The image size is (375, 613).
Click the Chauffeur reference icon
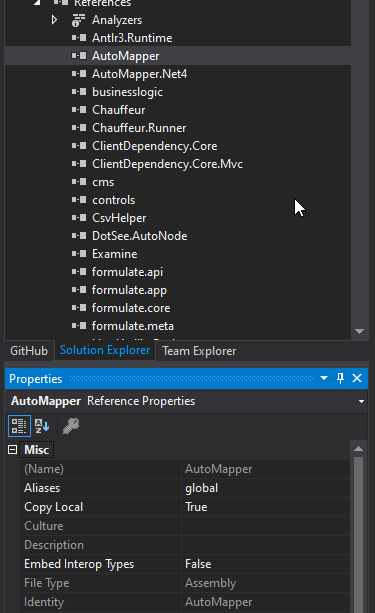(79, 110)
